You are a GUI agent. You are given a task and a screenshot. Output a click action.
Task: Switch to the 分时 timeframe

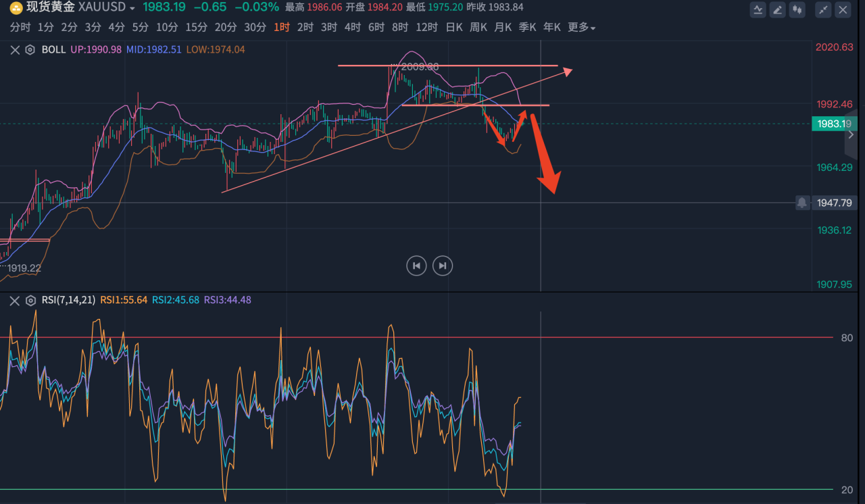click(20, 28)
